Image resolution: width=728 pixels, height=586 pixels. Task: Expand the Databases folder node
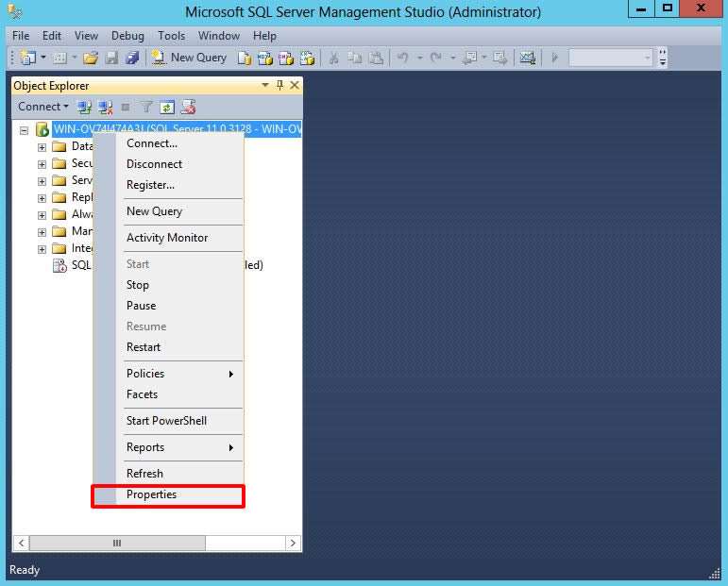[x=42, y=147]
